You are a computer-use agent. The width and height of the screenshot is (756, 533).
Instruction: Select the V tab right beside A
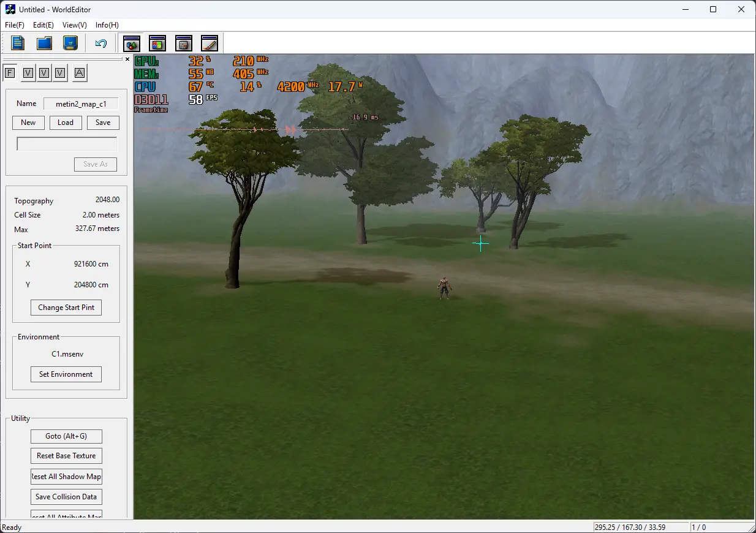[60, 73]
